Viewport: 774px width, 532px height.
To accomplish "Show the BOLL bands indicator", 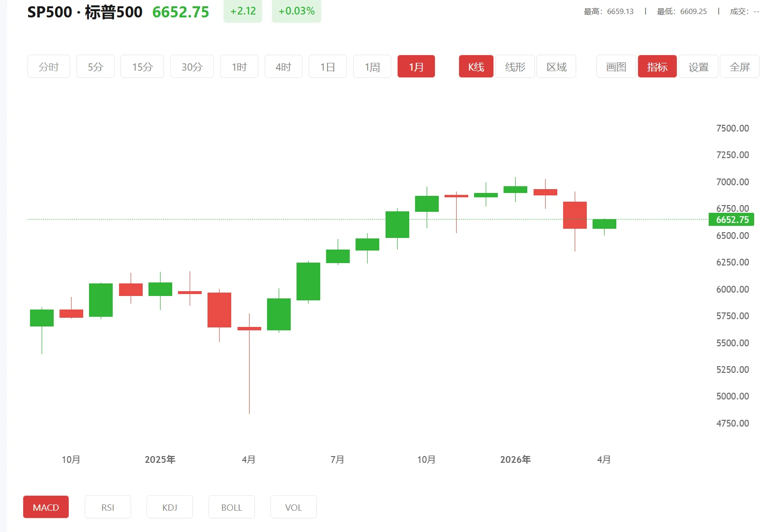I will [231, 507].
